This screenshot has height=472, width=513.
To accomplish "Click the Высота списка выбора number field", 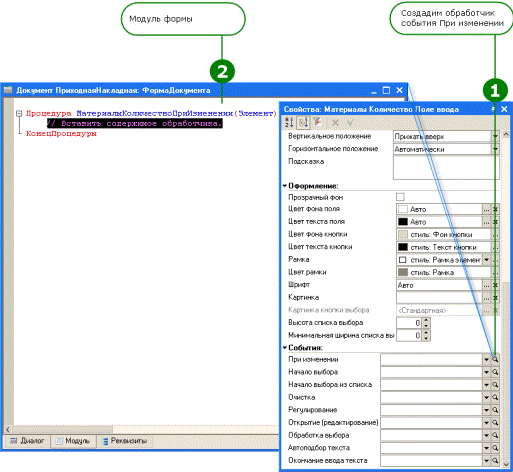I will coord(409,323).
